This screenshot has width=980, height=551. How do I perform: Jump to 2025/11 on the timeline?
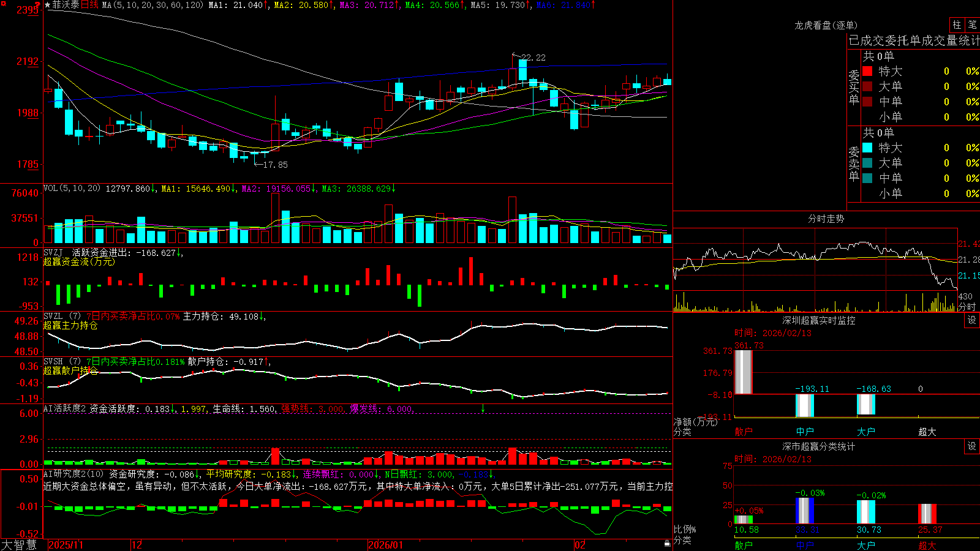66,545
